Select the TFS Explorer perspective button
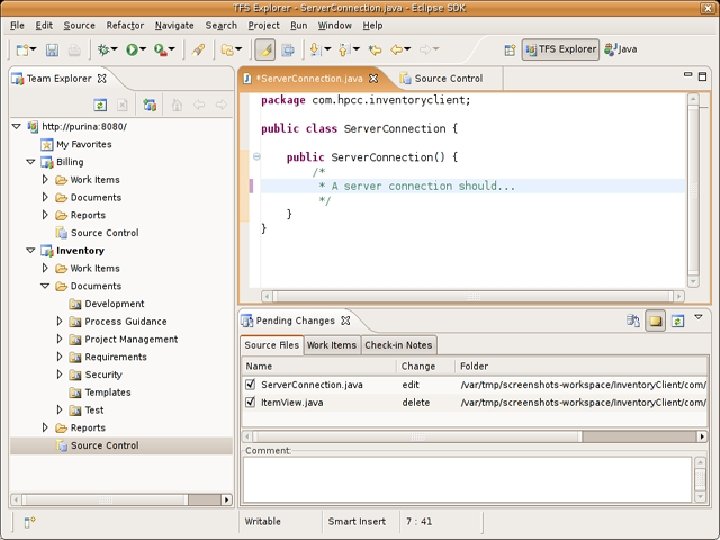 [561, 49]
